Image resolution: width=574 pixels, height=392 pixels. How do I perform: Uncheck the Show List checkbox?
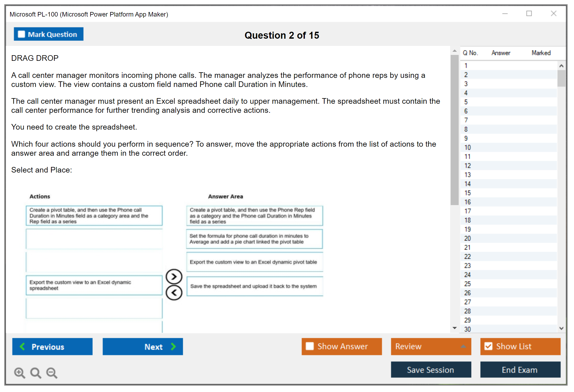(488, 346)
